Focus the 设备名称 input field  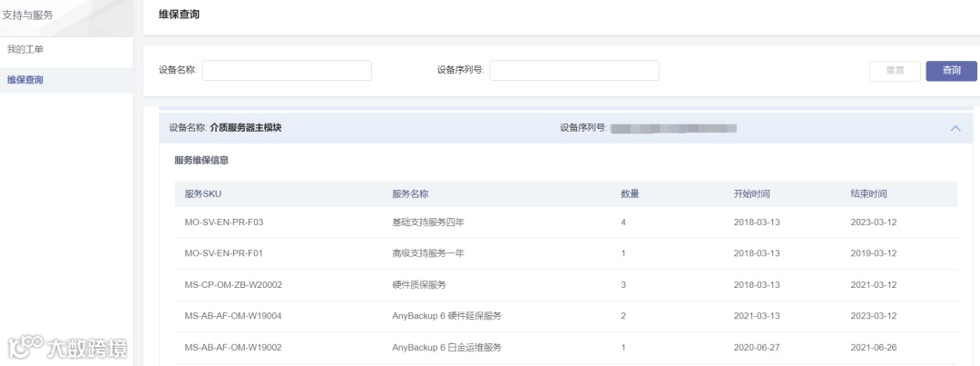pos(287,71)
